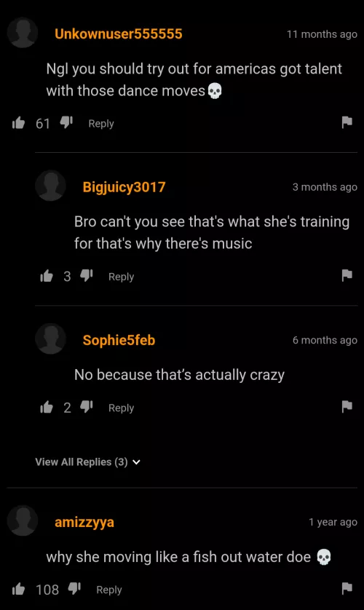364x610 pixels.
Task: Thumbs down Bigjuicy3017's reply
Action: (87, 276)
